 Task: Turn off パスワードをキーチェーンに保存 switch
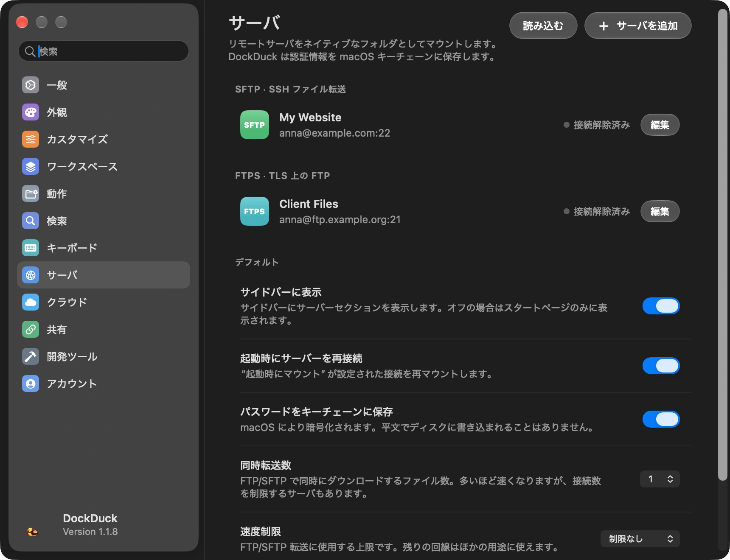click(x=661, y=419)
